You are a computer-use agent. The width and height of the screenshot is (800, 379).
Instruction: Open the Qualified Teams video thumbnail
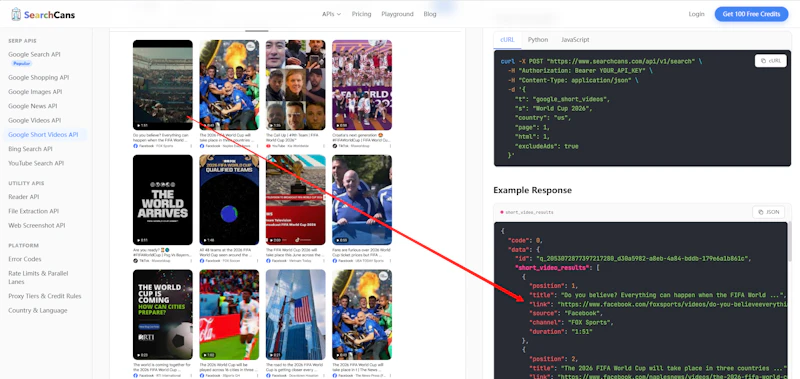click(x=229, y=199)
